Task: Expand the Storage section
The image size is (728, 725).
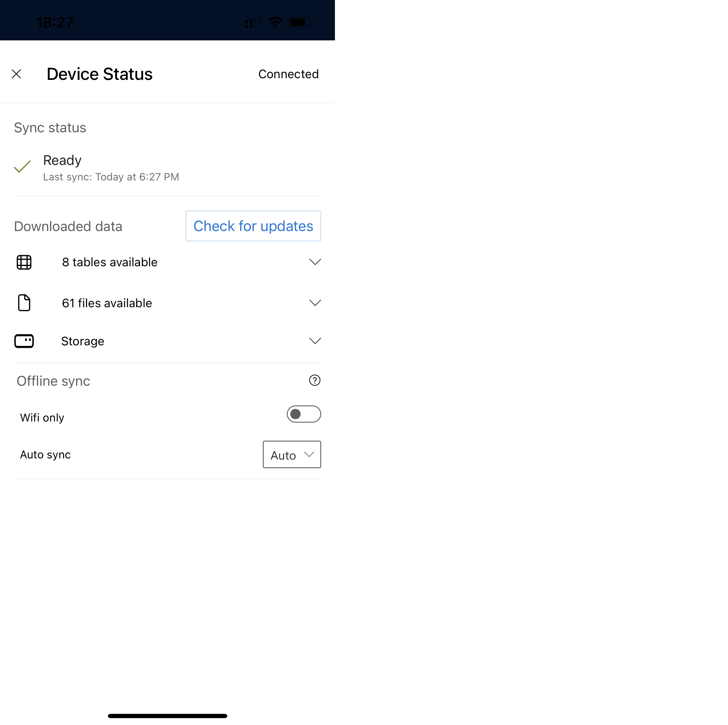Action: [315, 340]
